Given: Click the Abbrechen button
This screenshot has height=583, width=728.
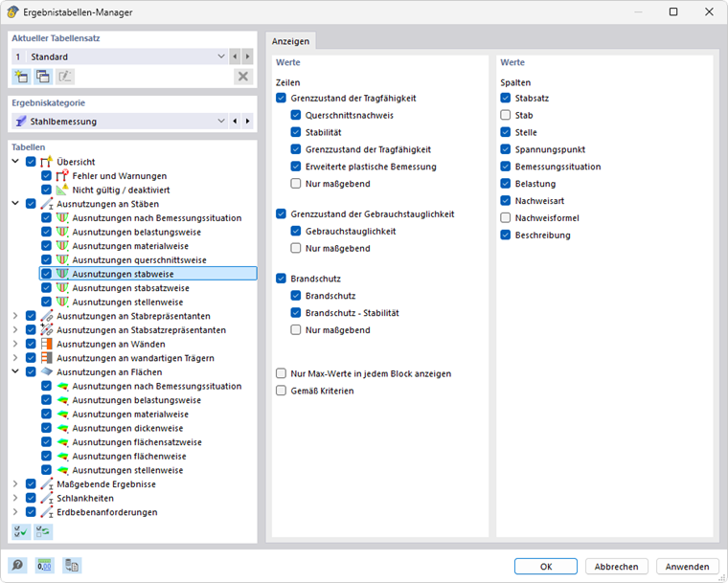Looking at the screenshot, I should pyautogui.click(x=617, y=566).
